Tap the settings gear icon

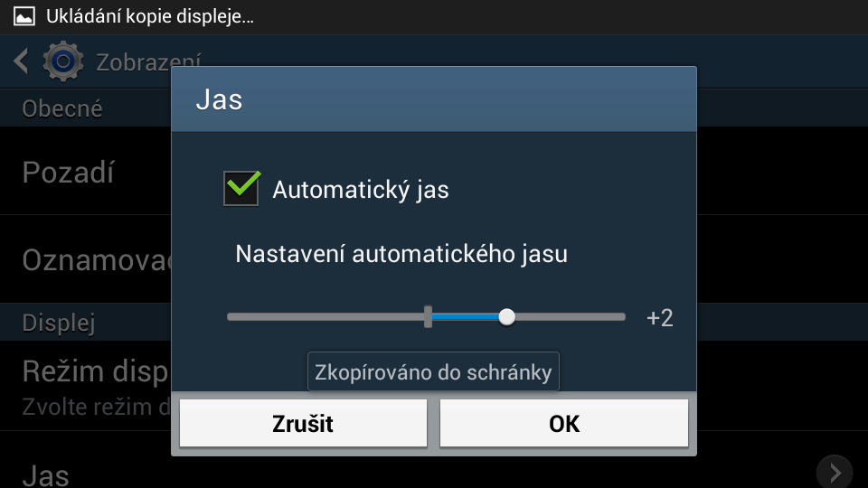63,61
